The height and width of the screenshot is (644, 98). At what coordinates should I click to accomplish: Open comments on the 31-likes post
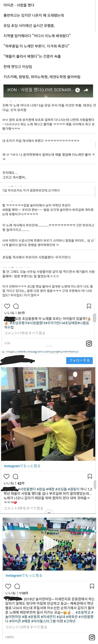click(x=16, y=306)
